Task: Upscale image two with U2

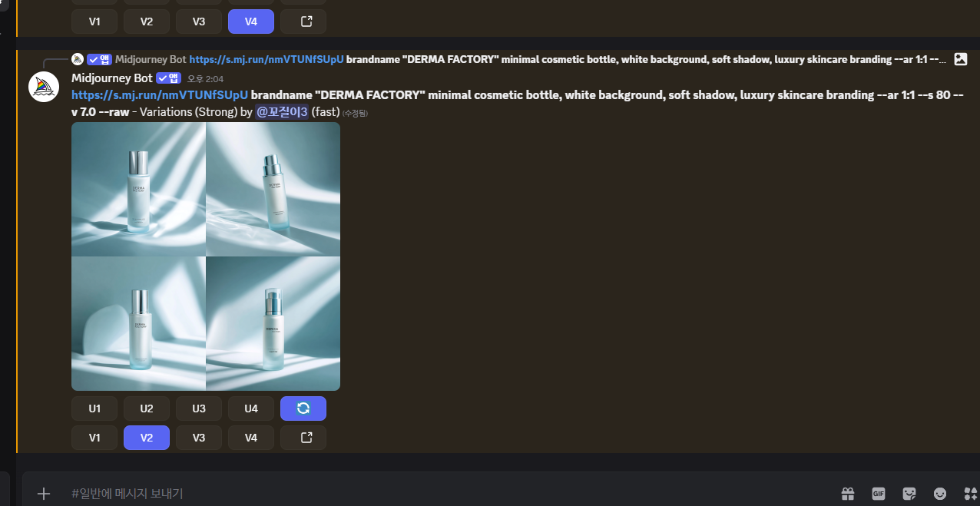Action: coord(147,408)
